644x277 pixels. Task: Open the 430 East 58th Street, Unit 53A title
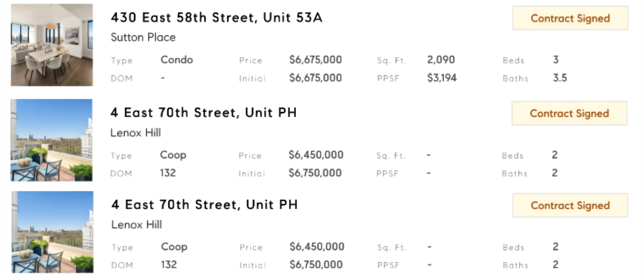(x=217, y=17)
